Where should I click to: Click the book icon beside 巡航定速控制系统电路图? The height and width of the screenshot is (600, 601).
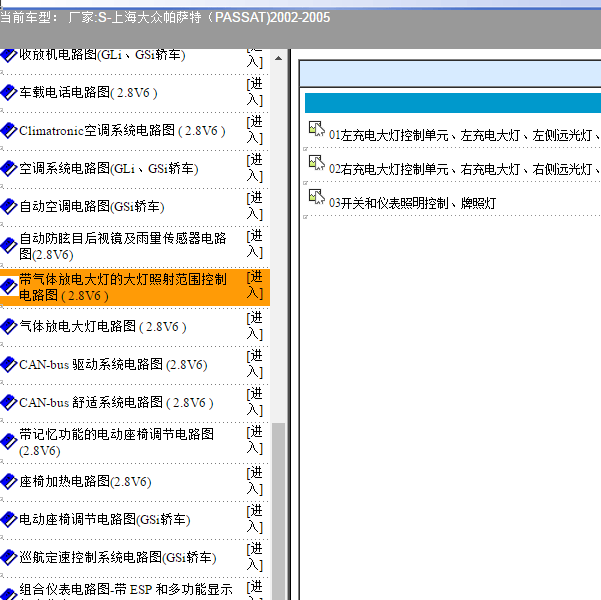[8, 557]
